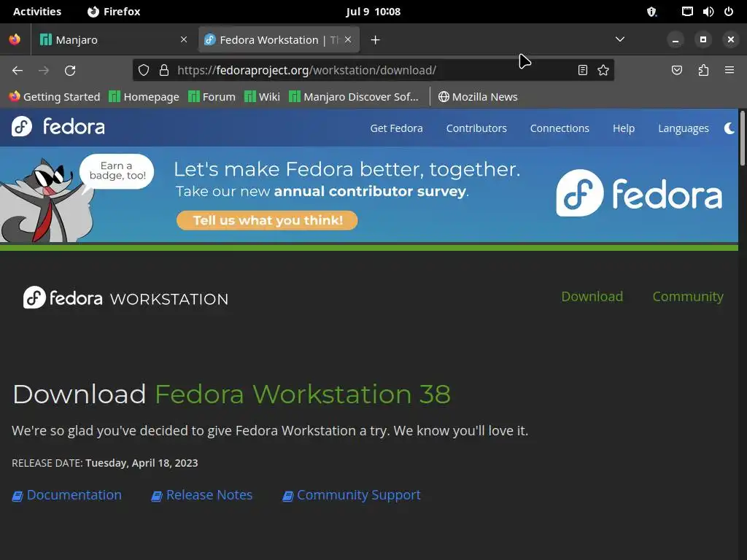Open the Extensions puzzle icon
The width and height of the screenshot is (747, 560).
coord(703,71)
